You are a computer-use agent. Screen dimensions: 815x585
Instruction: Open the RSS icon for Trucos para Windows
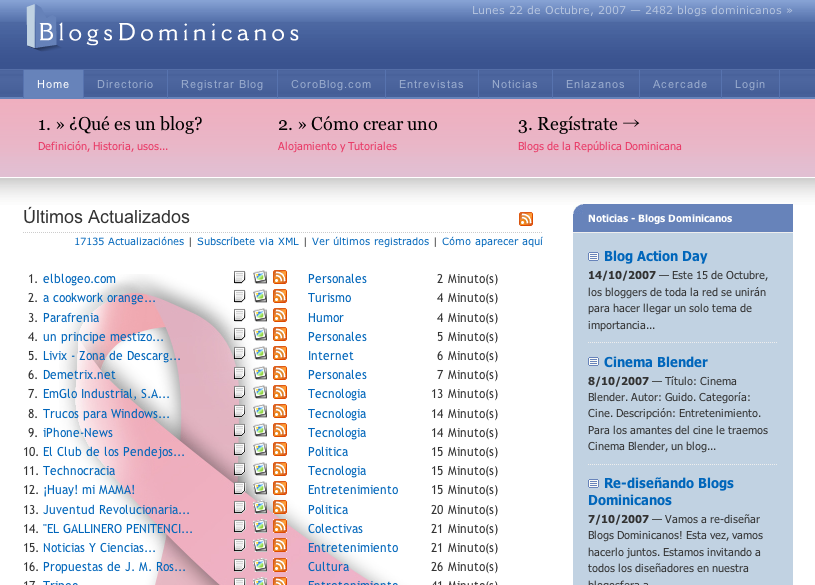[280, 411]
